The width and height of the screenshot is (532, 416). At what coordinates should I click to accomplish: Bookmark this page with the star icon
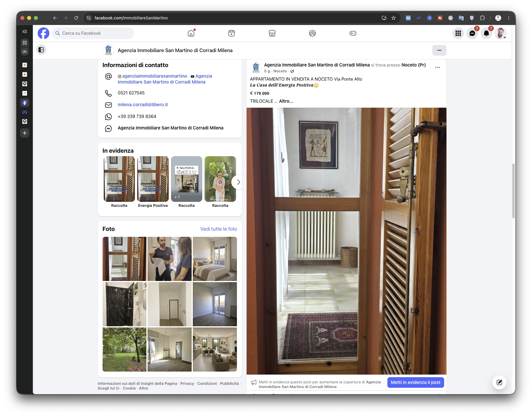[x=394, y=18]
